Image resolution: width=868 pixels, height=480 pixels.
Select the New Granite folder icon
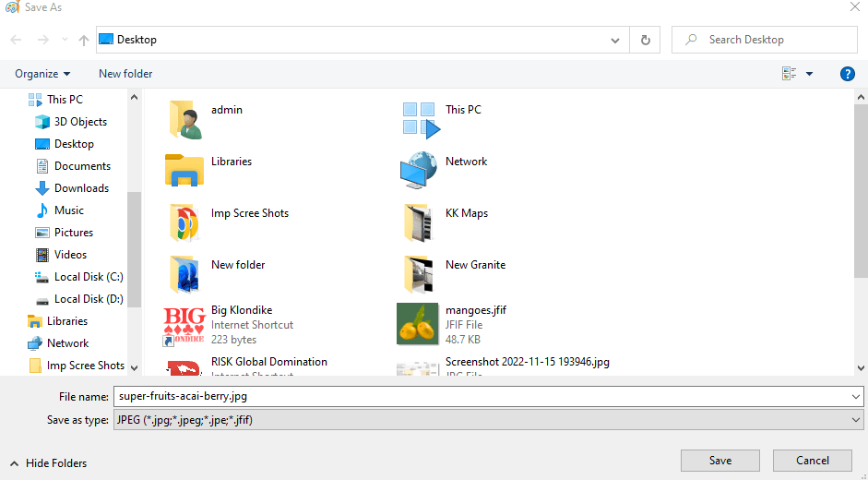419,274
